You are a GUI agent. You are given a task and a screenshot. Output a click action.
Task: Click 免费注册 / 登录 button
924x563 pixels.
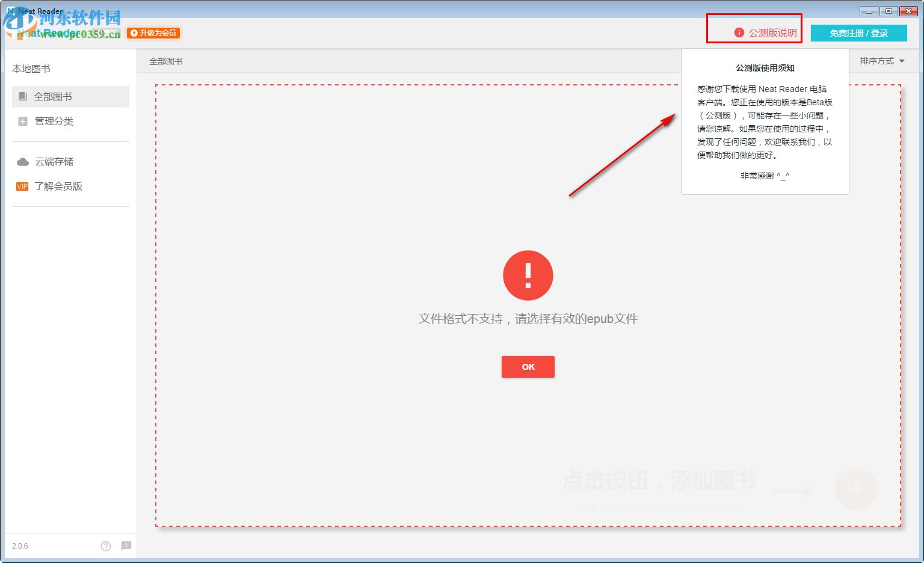(859, 33)
